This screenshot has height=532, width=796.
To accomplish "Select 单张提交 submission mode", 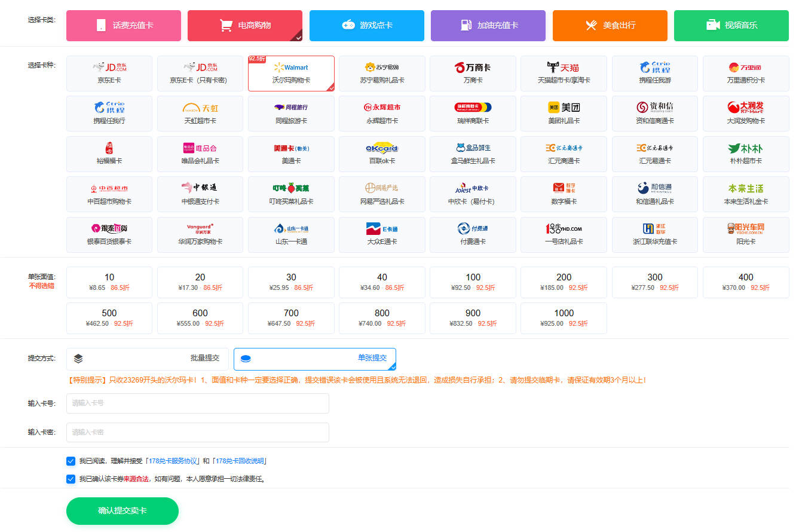I will (x=315, y=359).
